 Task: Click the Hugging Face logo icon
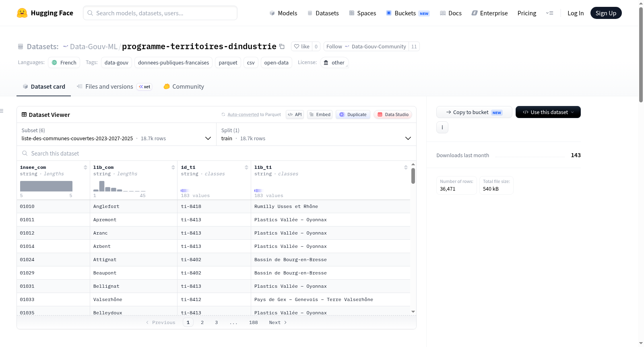point(22,13)
